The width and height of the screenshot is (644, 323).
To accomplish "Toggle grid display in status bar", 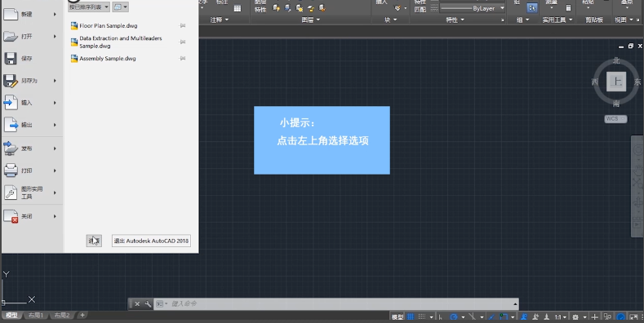I will 411,317.
